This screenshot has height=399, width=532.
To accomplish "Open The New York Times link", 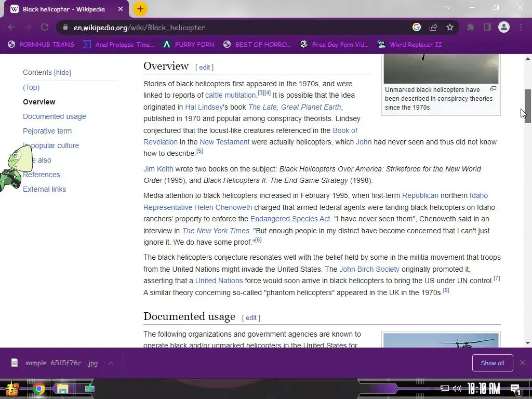I will click(216, 231).
